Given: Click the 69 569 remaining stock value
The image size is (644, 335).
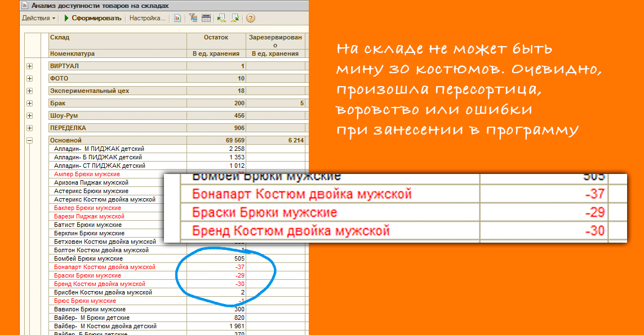Looking at the screenshot, I should coord(235,140).
